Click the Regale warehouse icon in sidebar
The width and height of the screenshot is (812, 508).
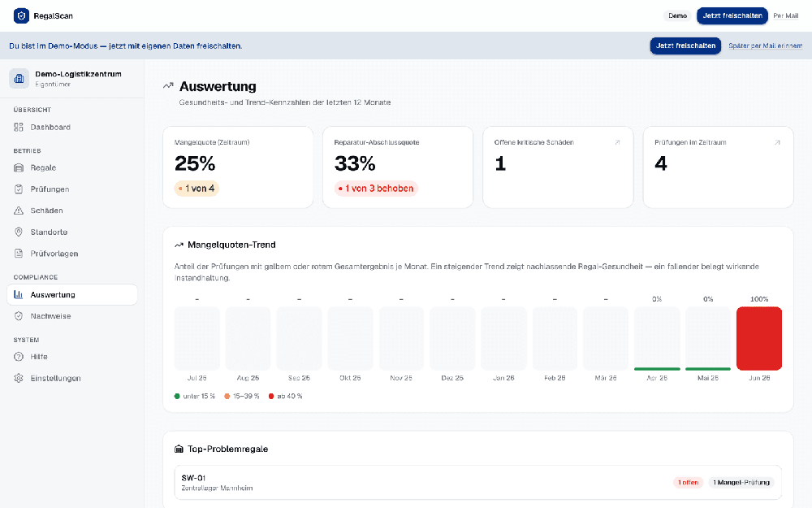pos(19,168)
